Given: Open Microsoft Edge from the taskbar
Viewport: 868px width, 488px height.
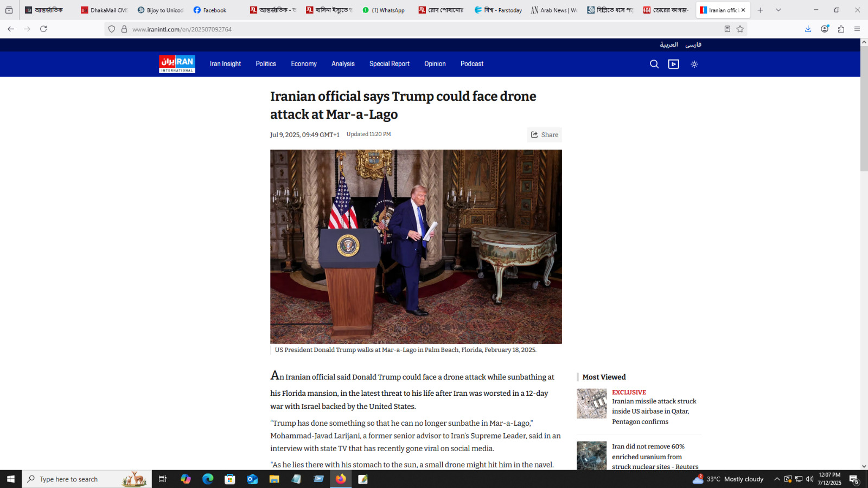Looking at the screenshot, I should click(x=208, y=479).
